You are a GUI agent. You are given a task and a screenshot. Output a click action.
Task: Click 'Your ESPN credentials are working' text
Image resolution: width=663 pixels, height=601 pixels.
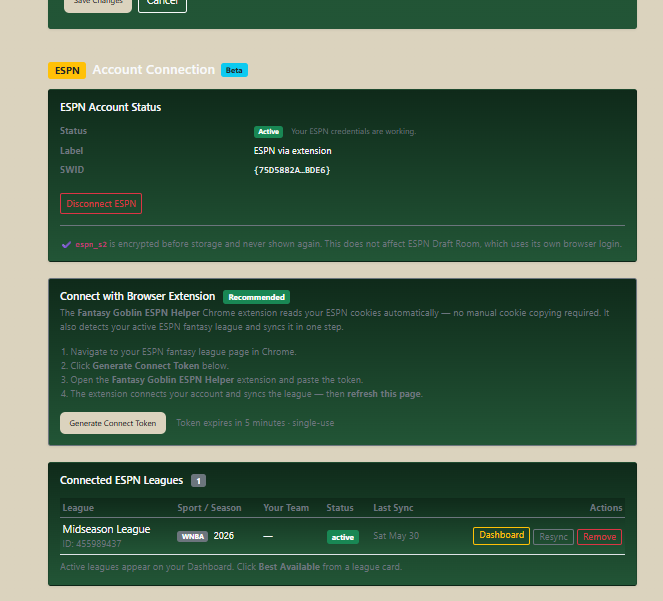pos(353,132)
